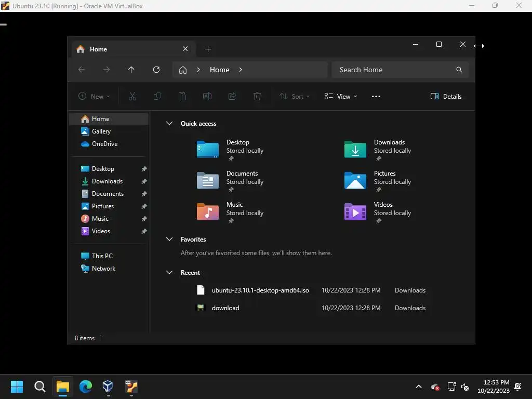Unpin Desktop using its sidebar pin icon
Screen dimensions: 532x399
tap(144, 169)
